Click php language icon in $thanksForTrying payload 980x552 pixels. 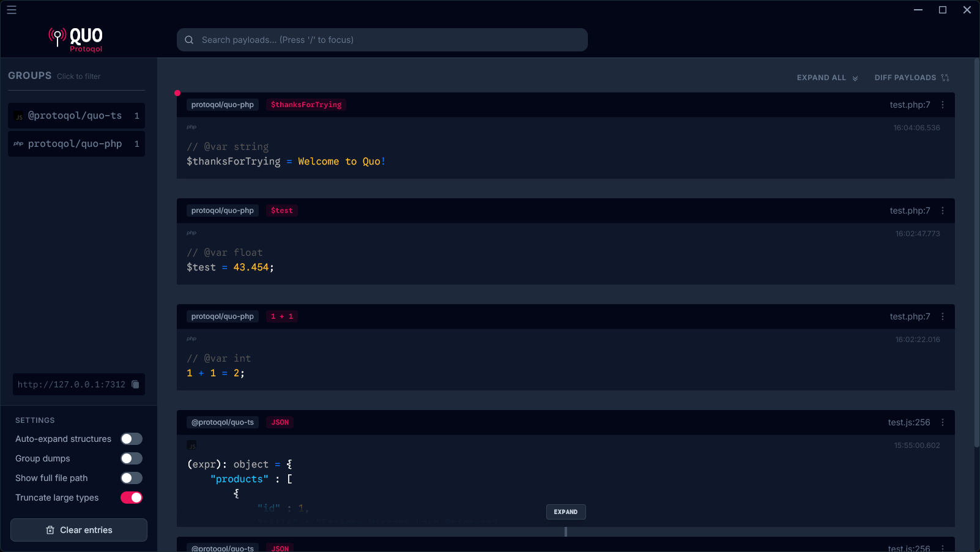191,127
